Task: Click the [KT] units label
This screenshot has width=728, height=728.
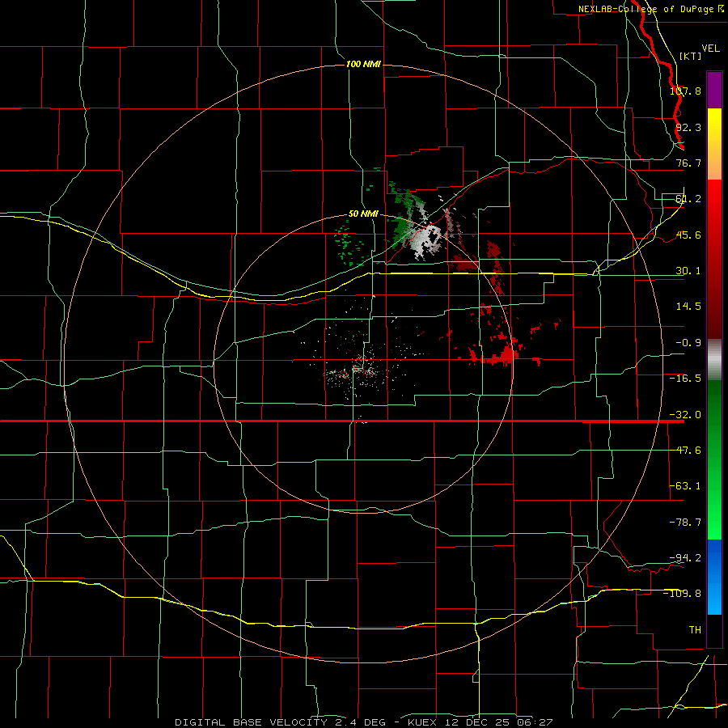Action: (x=691, y=56)
